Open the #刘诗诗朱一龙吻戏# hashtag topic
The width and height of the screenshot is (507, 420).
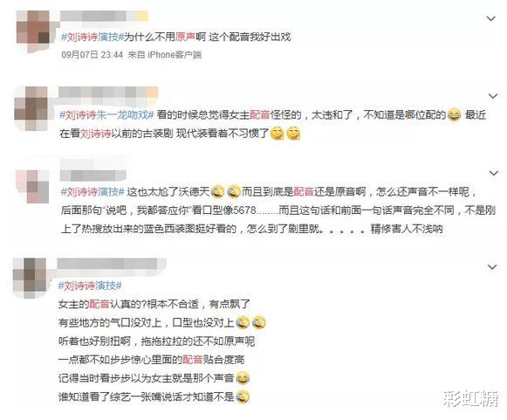[106, 115]
